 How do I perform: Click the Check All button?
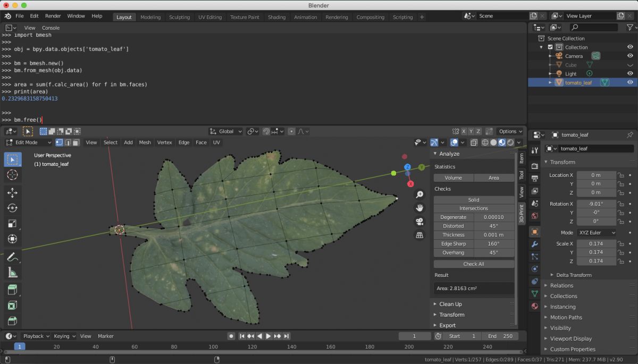coord(474,264)
